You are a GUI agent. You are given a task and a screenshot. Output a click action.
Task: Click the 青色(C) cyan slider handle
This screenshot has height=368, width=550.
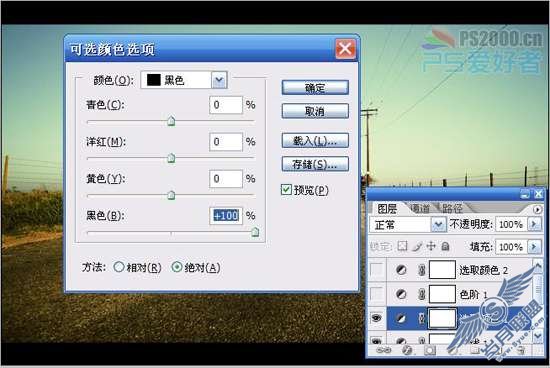[x=171, y=121]
